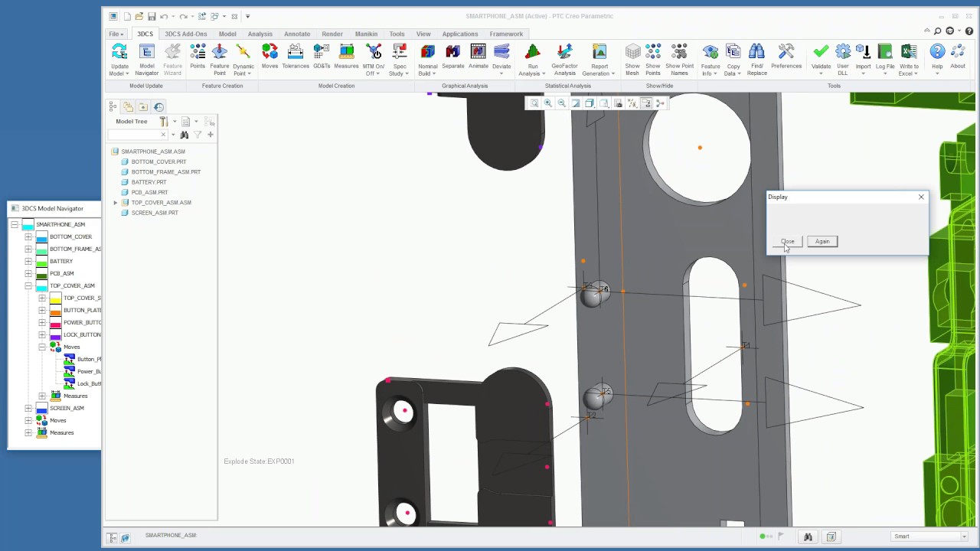Click the Refit view icon in graphics toolbar
This screenshot has width=980, height=551.
(x=534, y=103)
